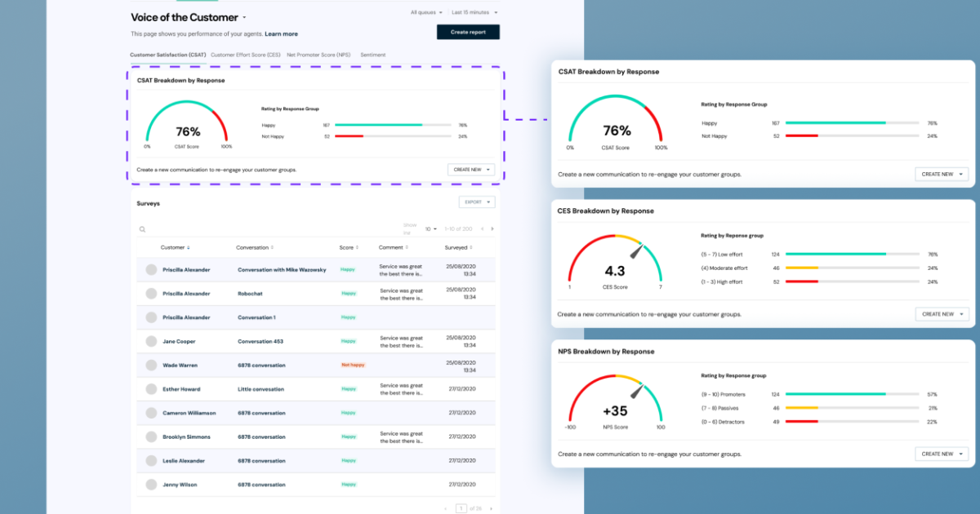Open the Robochat conversation
The height and width of the screenshot is (514, 980).
252,294
